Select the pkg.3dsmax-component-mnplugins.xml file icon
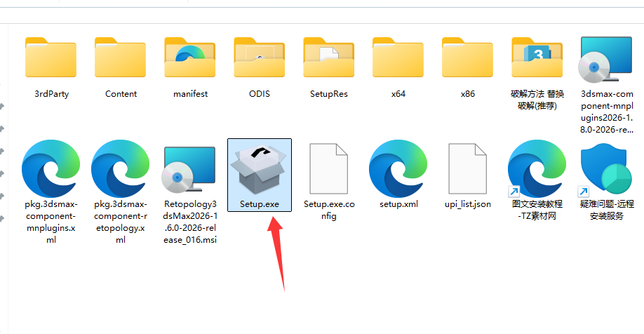The height and width of the screenshot is (334, 644). tap(51, 168)
